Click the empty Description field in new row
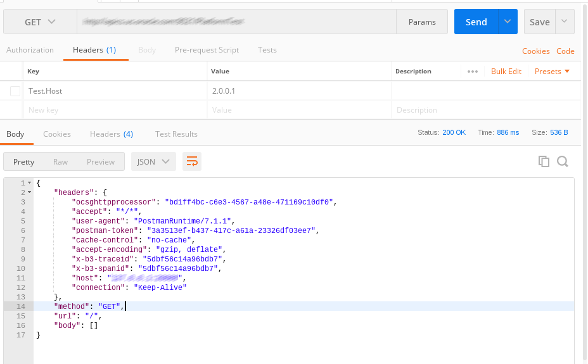This screenshot has width=588, height=364. [486, 110]
